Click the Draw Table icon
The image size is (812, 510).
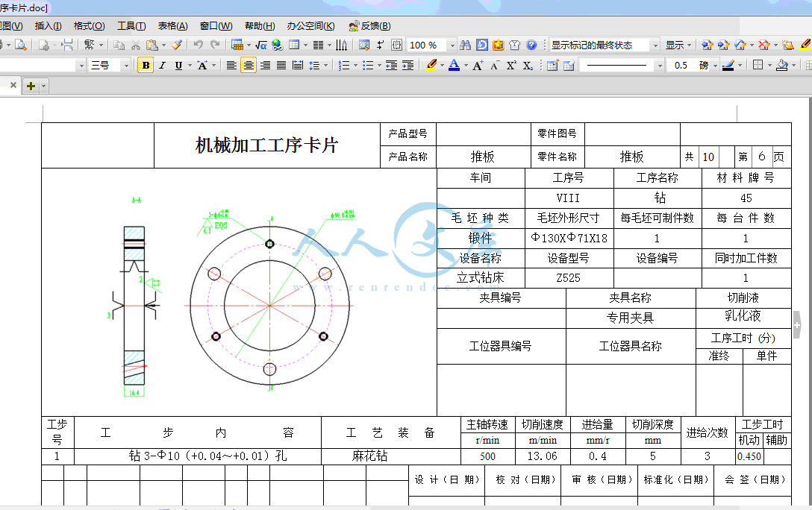click(x=552, y=65)
